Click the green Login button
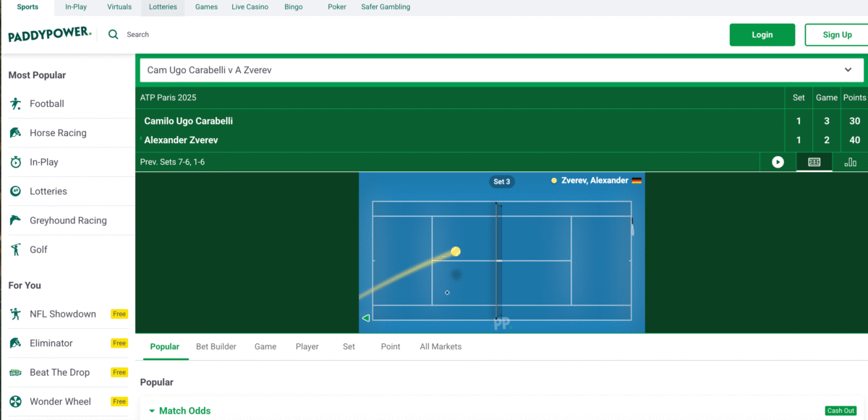The height and width of the screenshot is (420, 868). (x=762, y=35)
